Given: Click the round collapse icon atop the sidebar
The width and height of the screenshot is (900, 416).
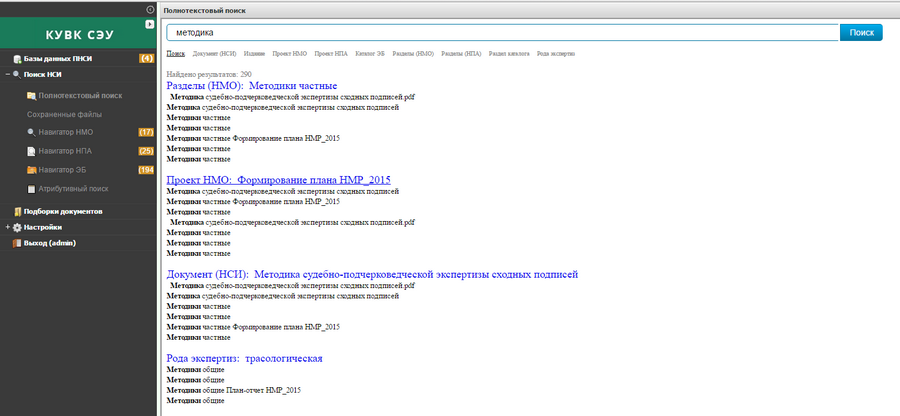Looking at the screenshot, I should click(x=150, y=9).
